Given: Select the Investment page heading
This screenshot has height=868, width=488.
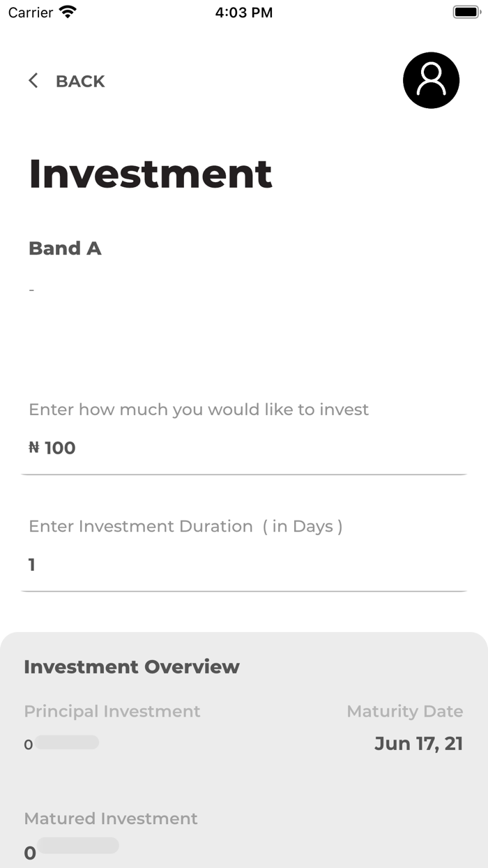Looking at the screenshot, I should click(x=150, y=174).
